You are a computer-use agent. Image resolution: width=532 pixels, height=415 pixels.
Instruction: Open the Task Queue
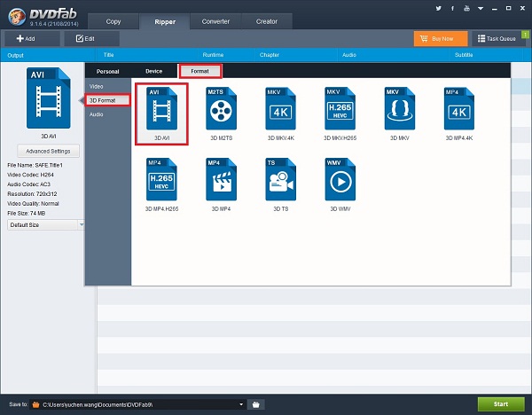(497, 39)
